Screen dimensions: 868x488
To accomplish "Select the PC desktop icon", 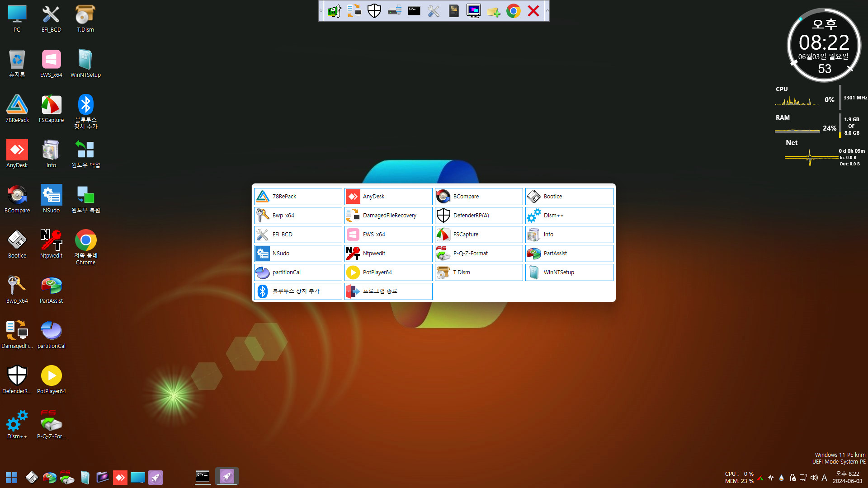I will 17,19.
